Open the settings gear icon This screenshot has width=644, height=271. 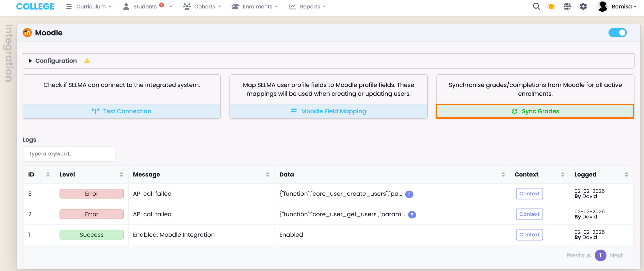click(583, 7)
